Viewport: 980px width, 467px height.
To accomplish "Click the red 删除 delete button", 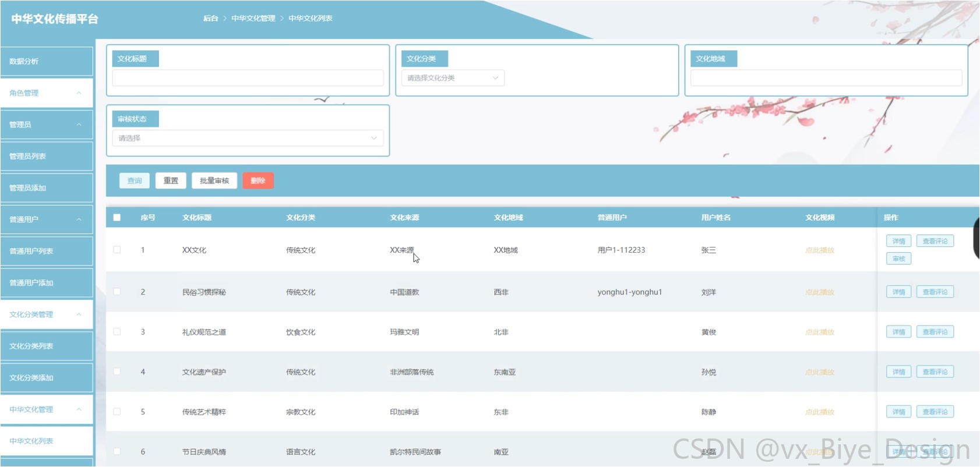I will [258, 181].
